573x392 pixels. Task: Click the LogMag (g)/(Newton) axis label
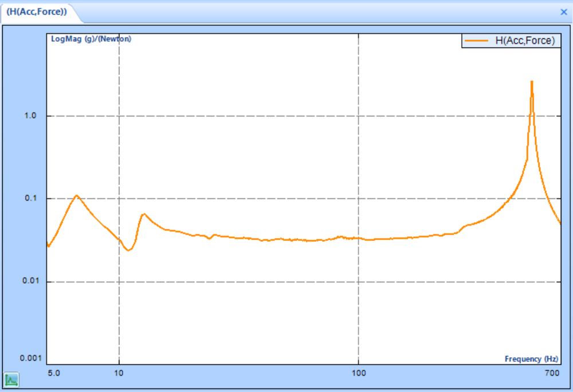(91, 39)
